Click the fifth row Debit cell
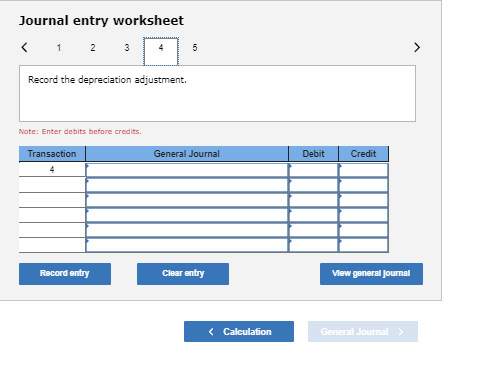This screenshot has height=374, width=492. click(313, 230)
